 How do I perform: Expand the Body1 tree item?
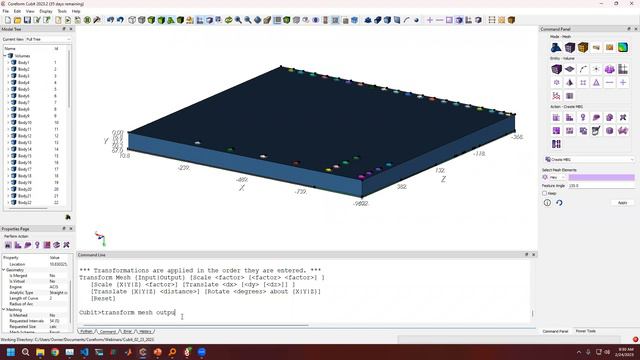click(8, 62)
